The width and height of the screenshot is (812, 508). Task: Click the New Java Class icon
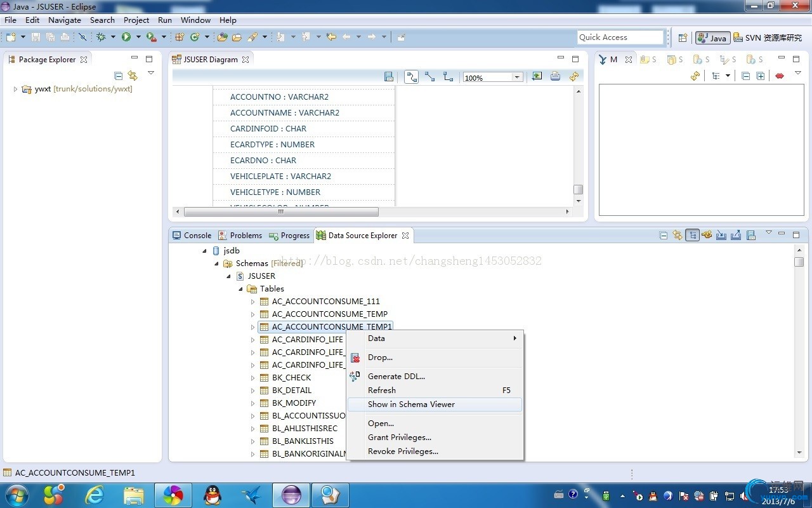click(x=195, y=37)
